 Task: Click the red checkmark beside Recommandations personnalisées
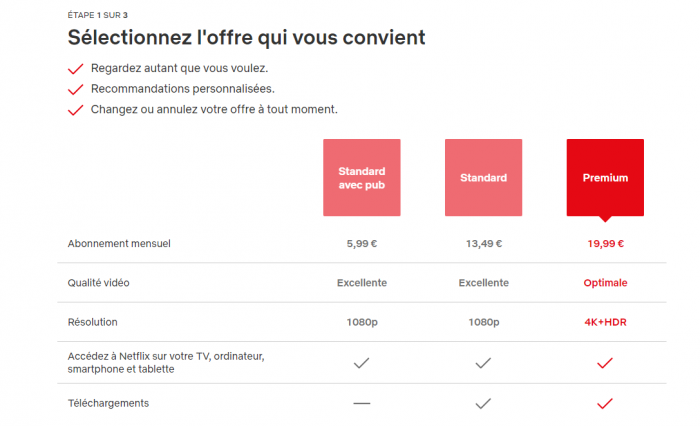click(75, 89)
